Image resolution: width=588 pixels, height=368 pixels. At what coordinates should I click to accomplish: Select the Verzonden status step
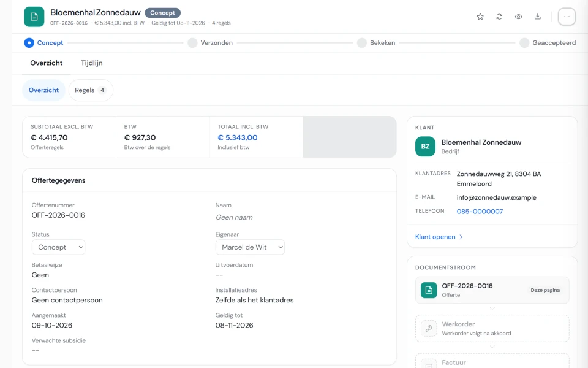pyautogui.click(x=210, y=43)
